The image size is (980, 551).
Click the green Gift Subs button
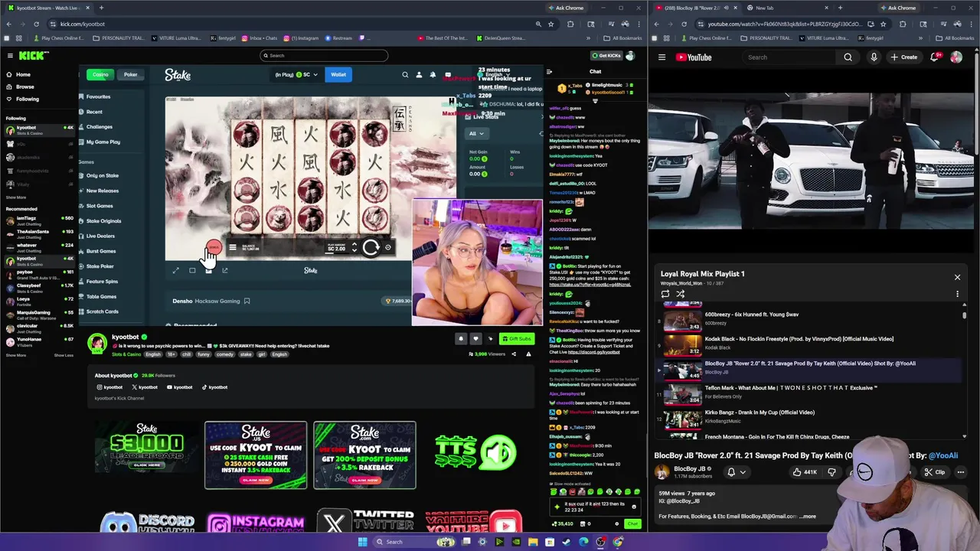pos(516,338)
